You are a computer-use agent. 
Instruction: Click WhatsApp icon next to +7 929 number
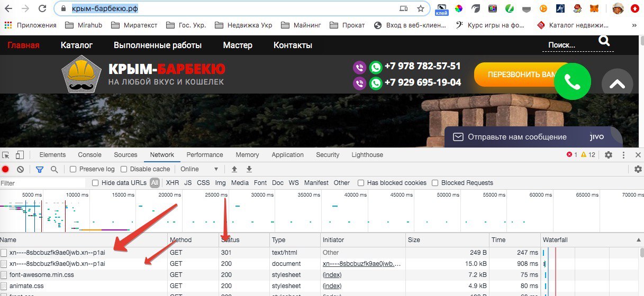[376, 83]
